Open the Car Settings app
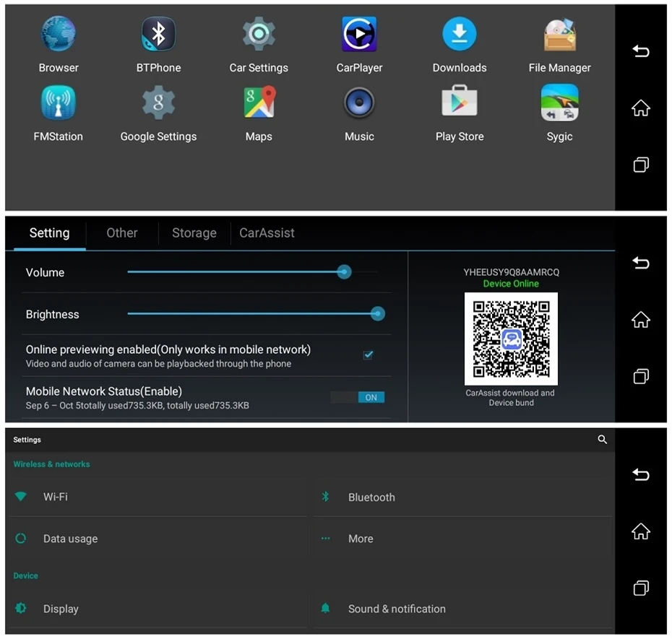The height and width of the screenshot is (639, 672). point(259,44)
